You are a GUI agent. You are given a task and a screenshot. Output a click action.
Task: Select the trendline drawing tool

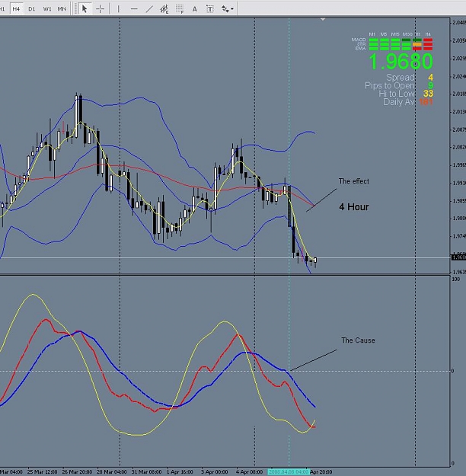149,9
